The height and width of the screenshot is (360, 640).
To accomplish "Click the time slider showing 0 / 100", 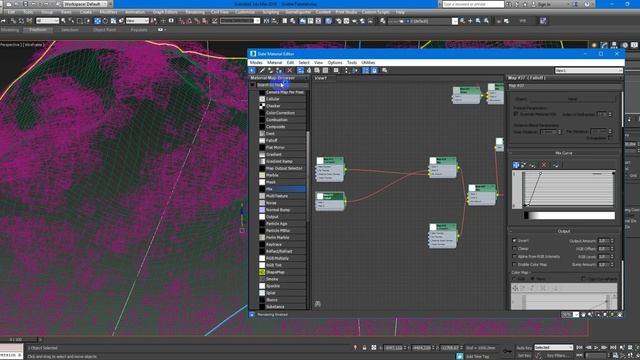I will coord(16,340).
